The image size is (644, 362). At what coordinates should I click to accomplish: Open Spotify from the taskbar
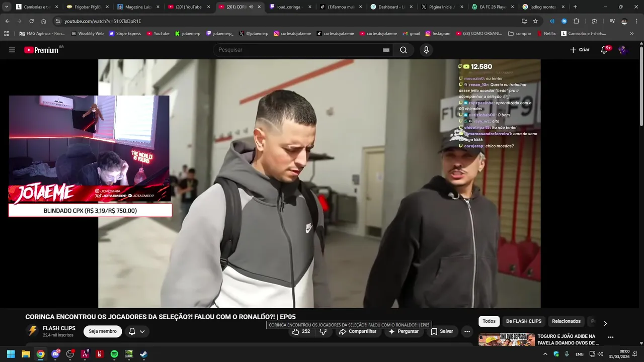coord(114,354)
